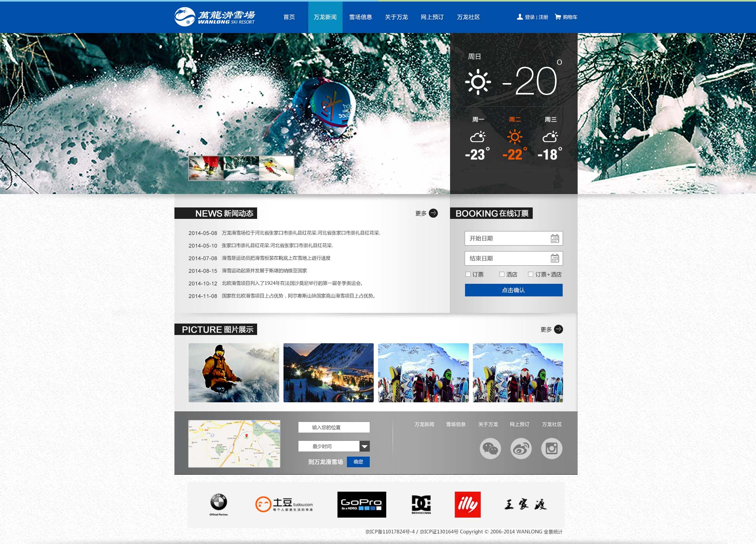
Task: Click the user login icon
Action: pyautogui.click(x=520, y=17)
